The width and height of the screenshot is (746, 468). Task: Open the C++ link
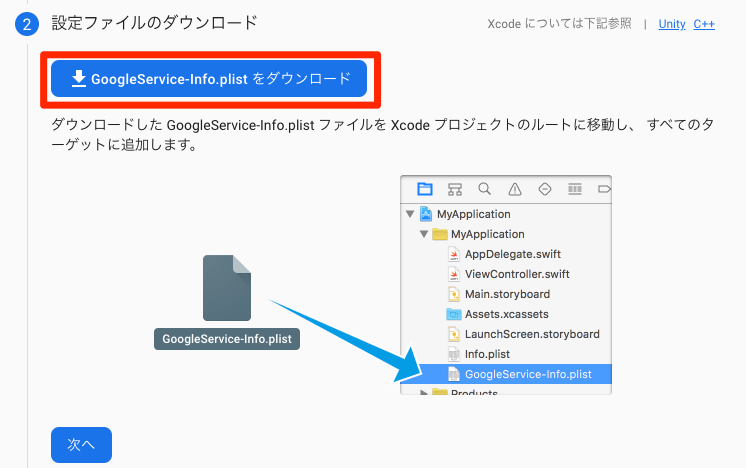click(703, 24)
